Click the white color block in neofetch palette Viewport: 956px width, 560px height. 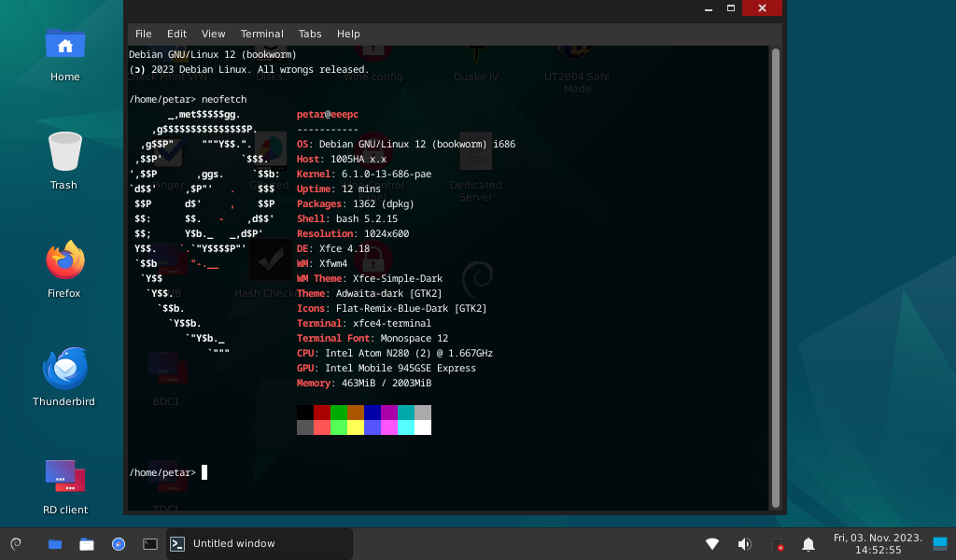click(423, 427)
